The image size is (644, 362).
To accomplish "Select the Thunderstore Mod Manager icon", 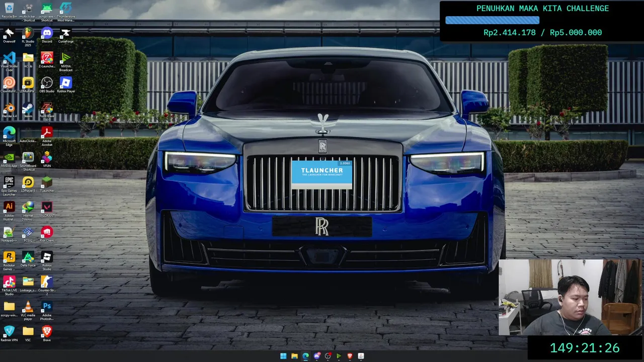I will (x=66, y=12).
